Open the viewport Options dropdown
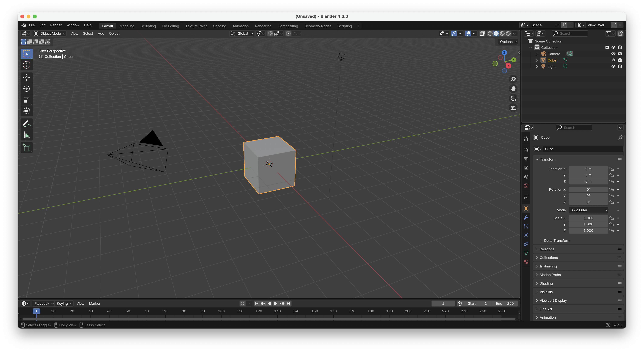 [x=508, y=42]
